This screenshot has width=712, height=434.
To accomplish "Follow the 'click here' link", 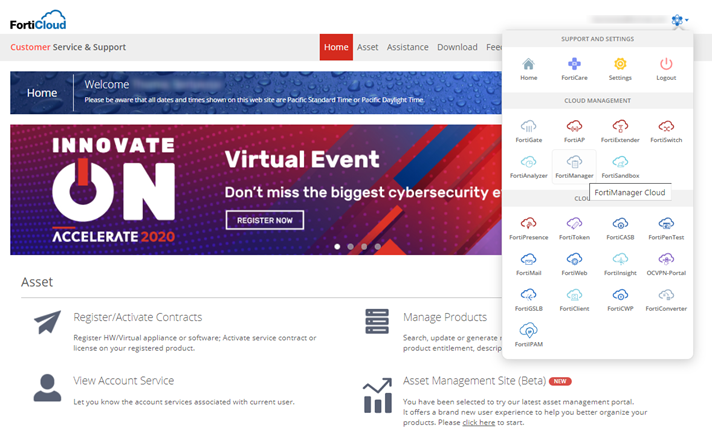I will [x=477, y=422].
